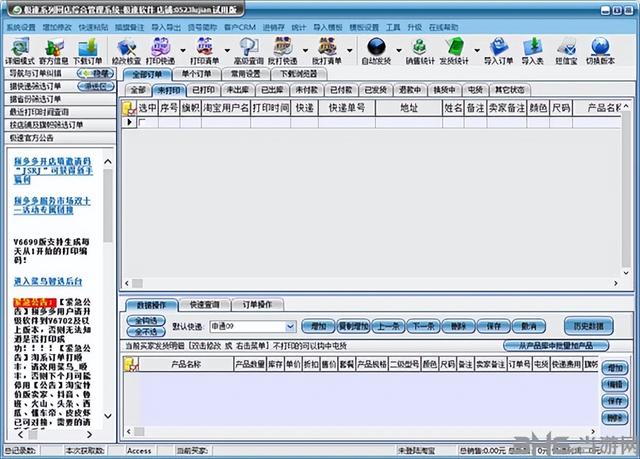Open 下载订单 from the toolbar
Image resolution: width=640 pixels, height=459 pixels.
pyautogui.click(x=87, y=46)
